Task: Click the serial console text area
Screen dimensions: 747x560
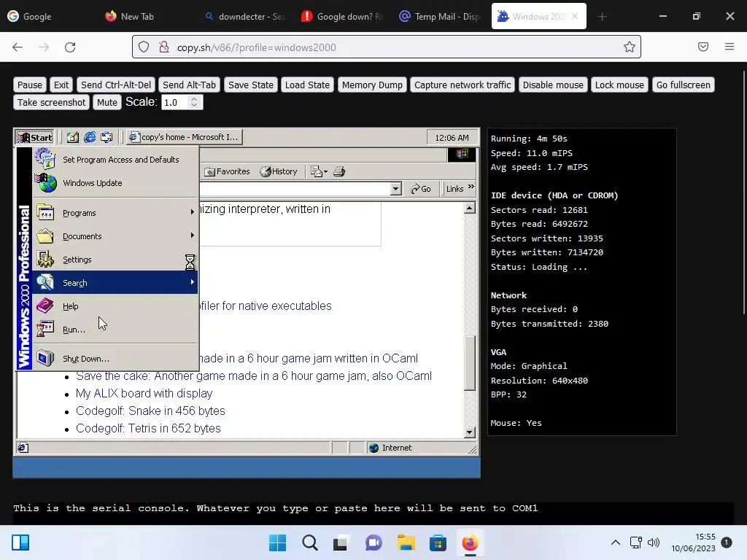Action: (x=373, y=513)
